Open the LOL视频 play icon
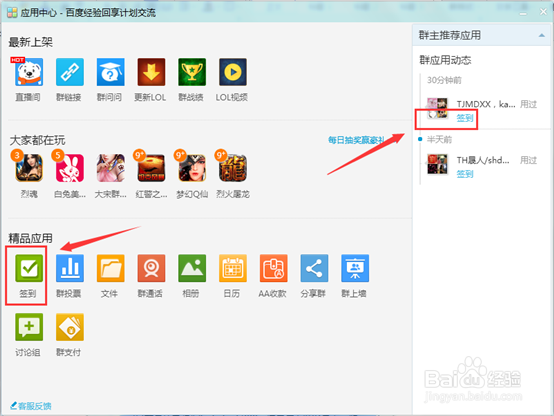 [x=233, y=72]
